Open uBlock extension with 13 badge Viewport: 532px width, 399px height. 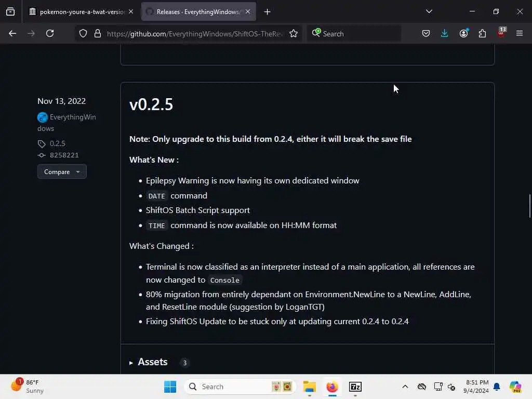click(x=501, y=32)
